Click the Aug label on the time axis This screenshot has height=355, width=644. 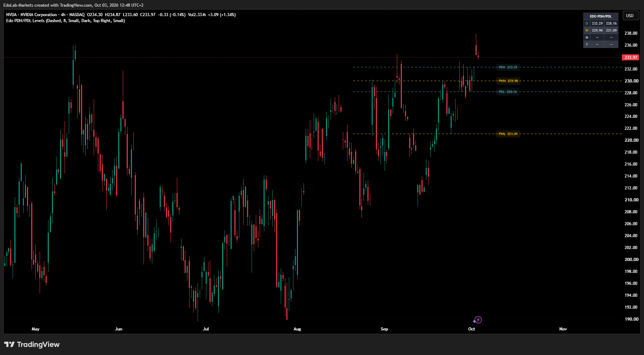(297, 329)
